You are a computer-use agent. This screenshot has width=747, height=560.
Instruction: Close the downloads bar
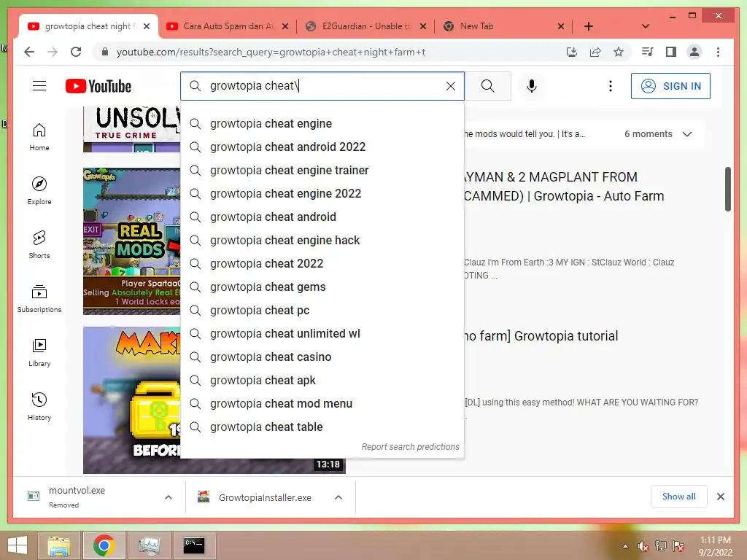pos(720,497)
